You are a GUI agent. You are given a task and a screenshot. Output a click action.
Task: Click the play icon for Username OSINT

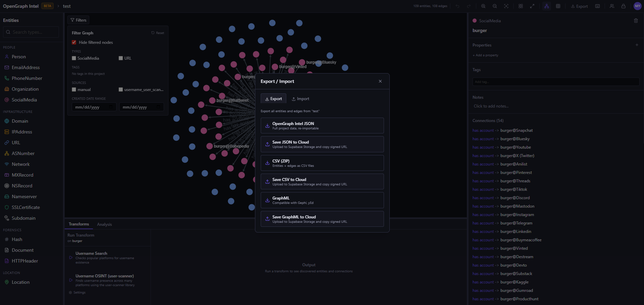71,280
